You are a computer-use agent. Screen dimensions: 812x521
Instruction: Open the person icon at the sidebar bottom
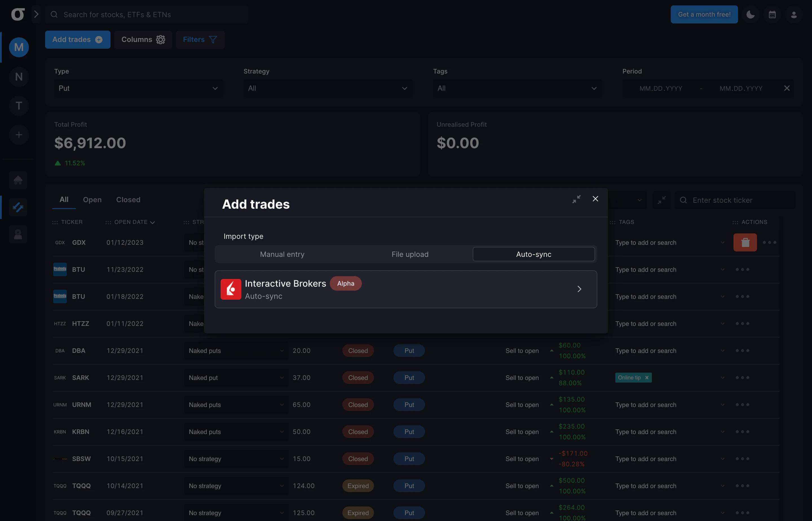point(18,234)
